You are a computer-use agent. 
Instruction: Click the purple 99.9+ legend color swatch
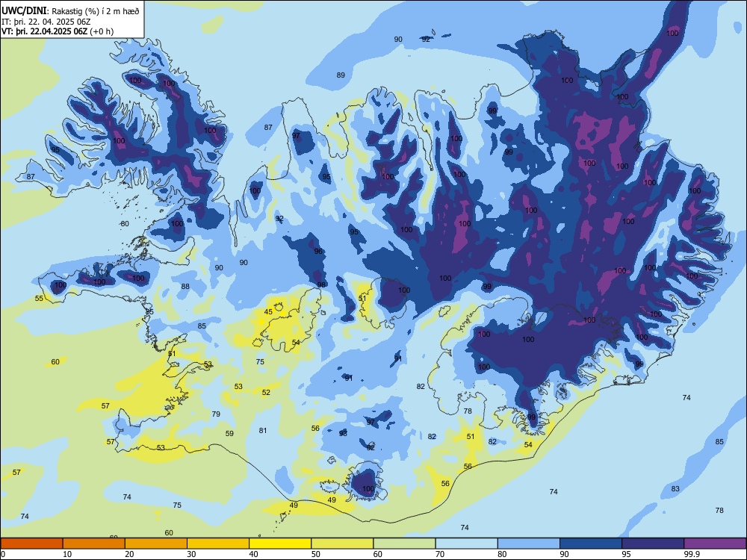point(715,544)
